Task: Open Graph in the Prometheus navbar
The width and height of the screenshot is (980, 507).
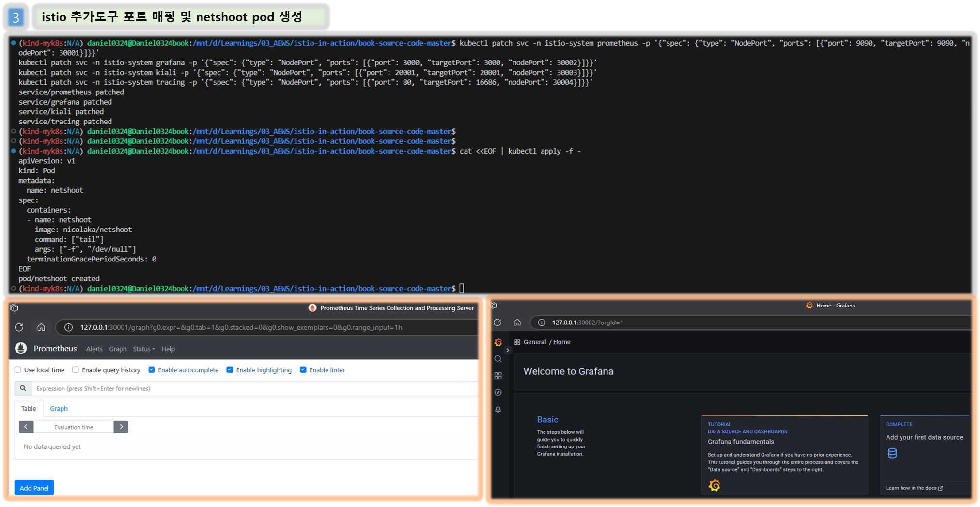Action: tap(118, 349)
